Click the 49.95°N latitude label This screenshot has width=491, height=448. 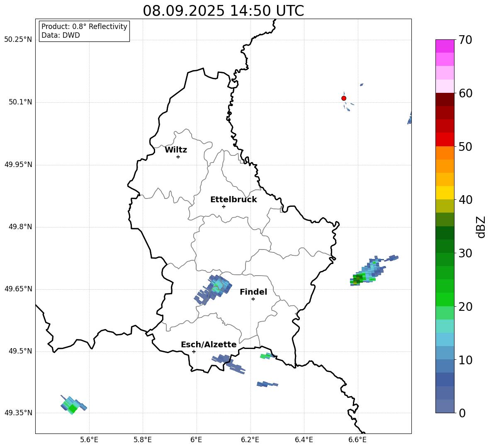(18, 164)
